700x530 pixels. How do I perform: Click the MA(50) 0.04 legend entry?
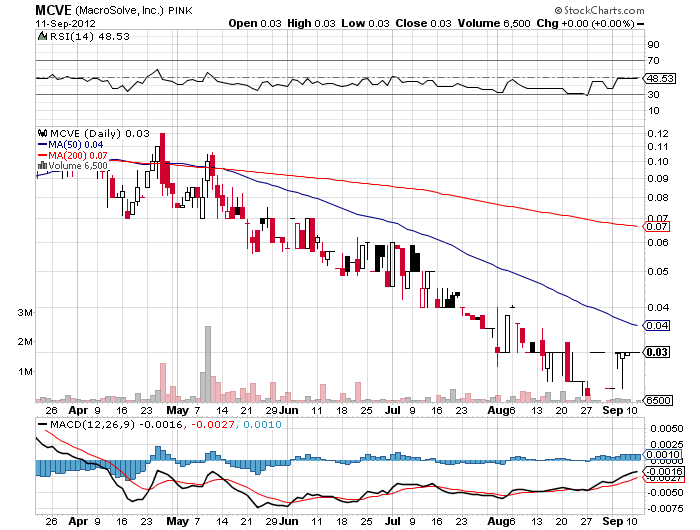76,145
